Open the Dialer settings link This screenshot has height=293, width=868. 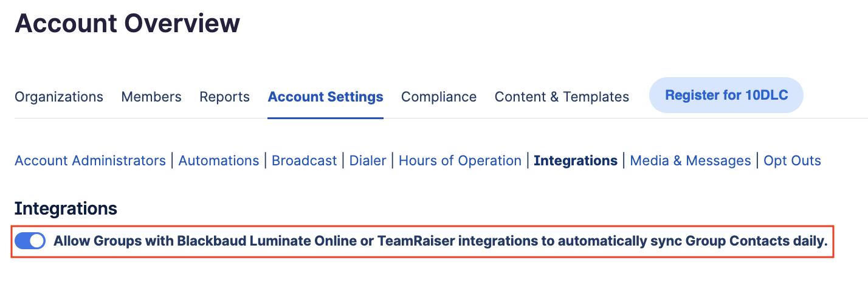pyautogui.click(x=368, y=160)
